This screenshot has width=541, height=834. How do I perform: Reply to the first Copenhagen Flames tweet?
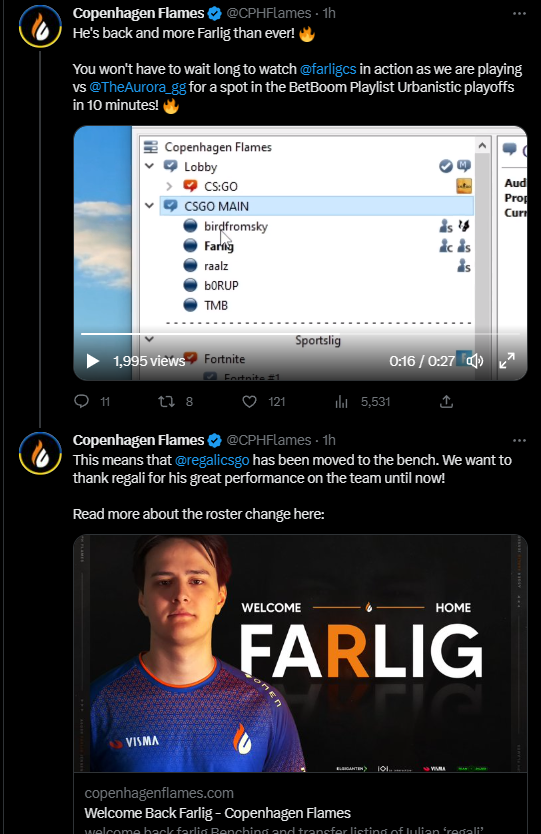tap(81, 401)
